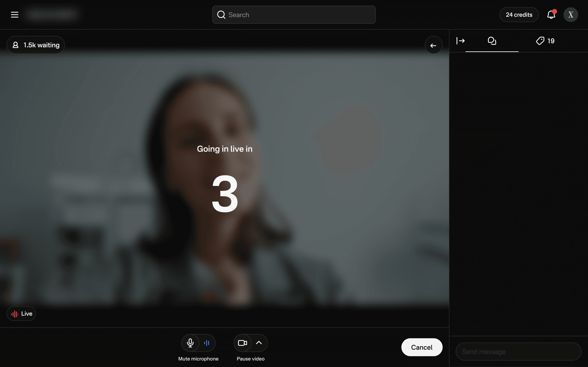This screenshot has height=367, width=588.
Task: Switch to the tags tab showing 19
Action: pos(545,41)
